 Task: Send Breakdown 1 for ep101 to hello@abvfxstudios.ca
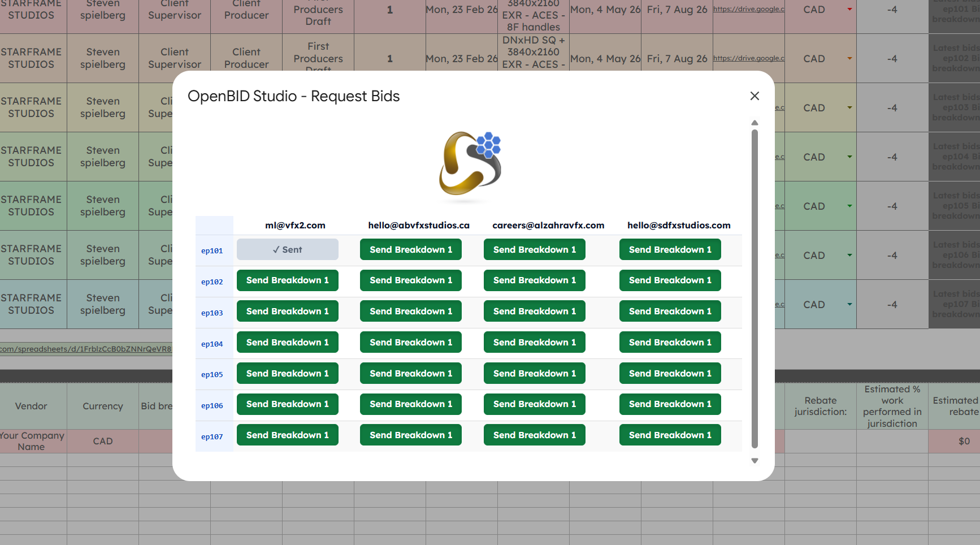(x=410, y=249)
